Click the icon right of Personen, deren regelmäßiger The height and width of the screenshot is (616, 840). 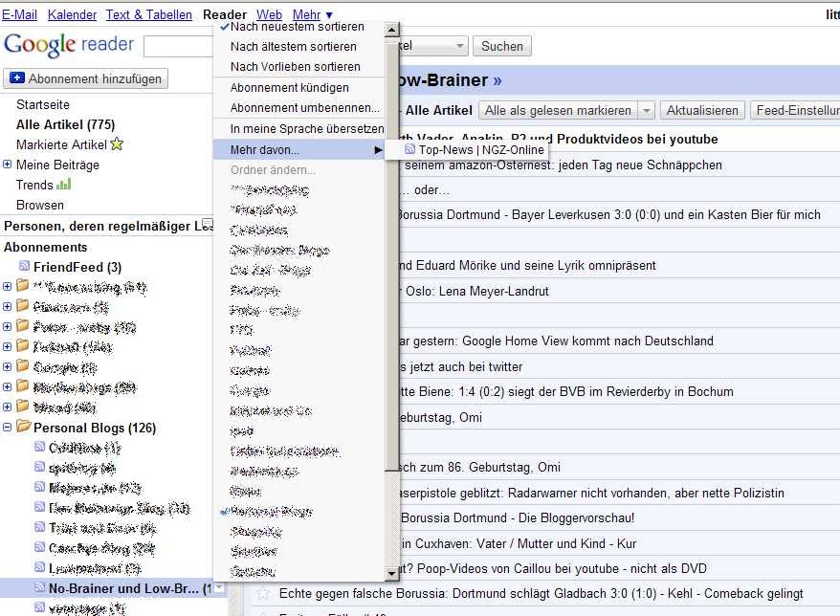tap(208, 224)
